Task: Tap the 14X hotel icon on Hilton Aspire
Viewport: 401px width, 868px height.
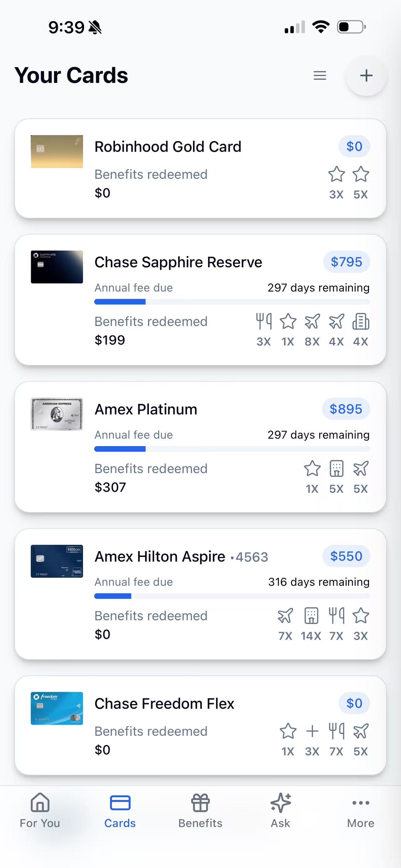Action: 311,615
